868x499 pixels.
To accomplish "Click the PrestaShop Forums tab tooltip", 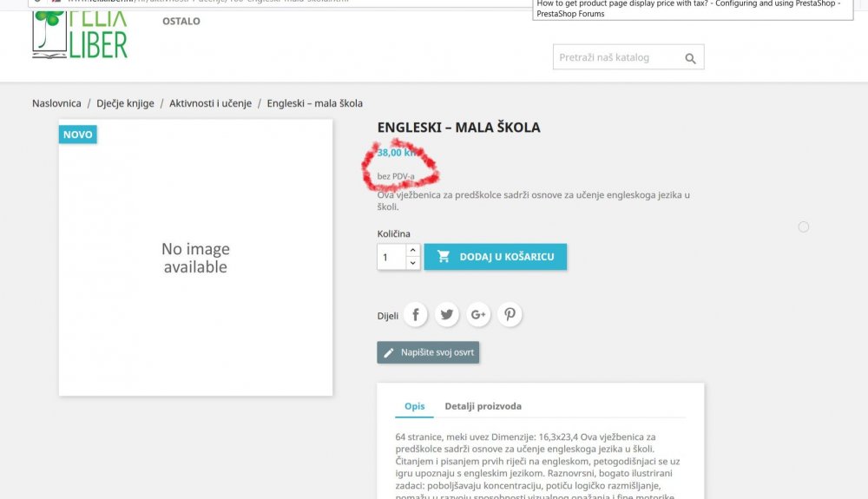I will click(x=693, y=9).
